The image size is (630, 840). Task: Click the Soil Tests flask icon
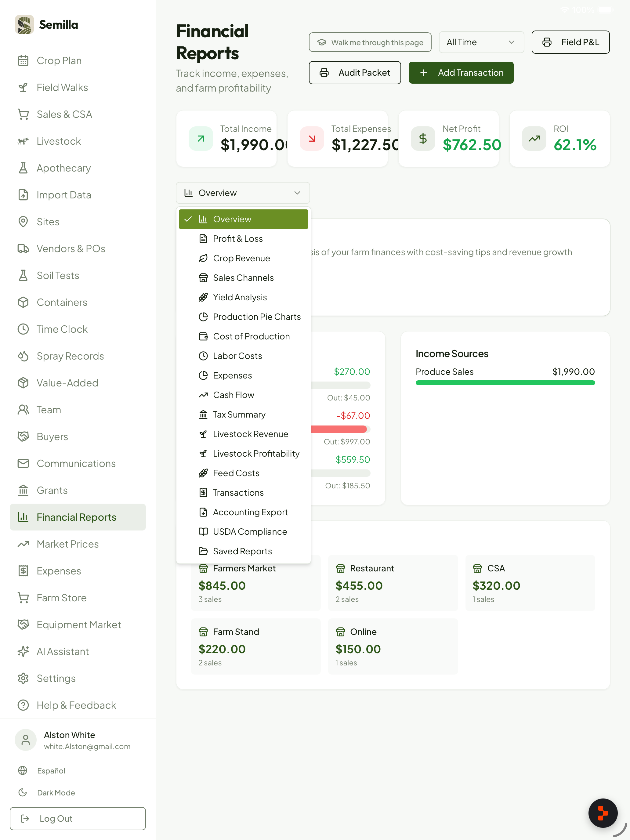click(x=23, y=276)
